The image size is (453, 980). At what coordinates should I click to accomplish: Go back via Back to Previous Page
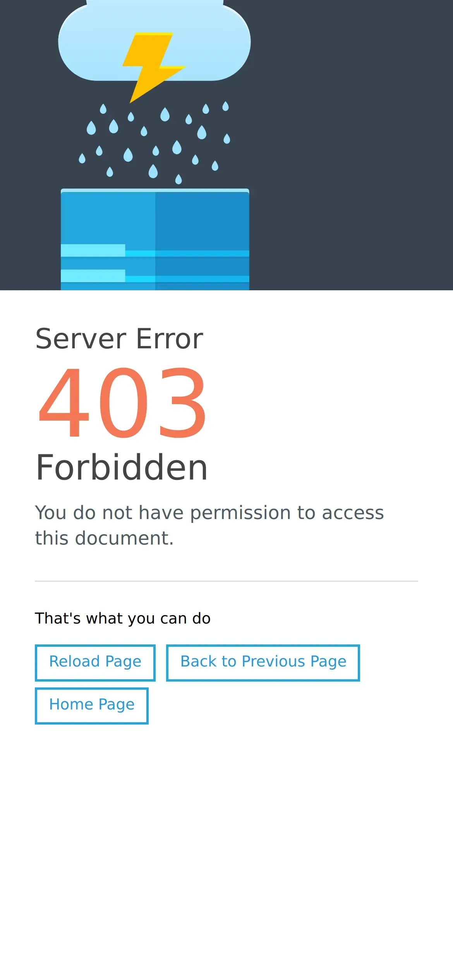(x=263, y=663)
